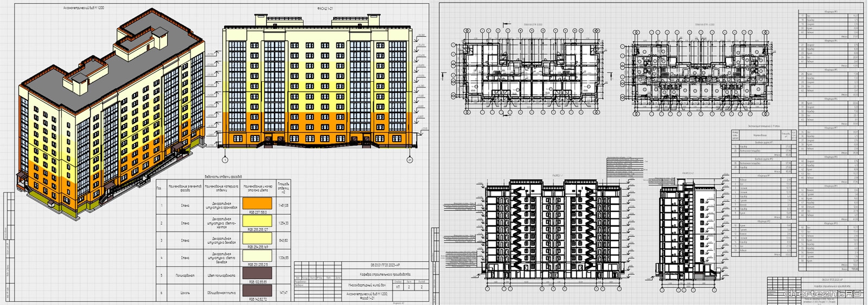Screen dimensions: 868x305
Task: Click the orange color swatch in the finishes table
Action: click(258, 204)
